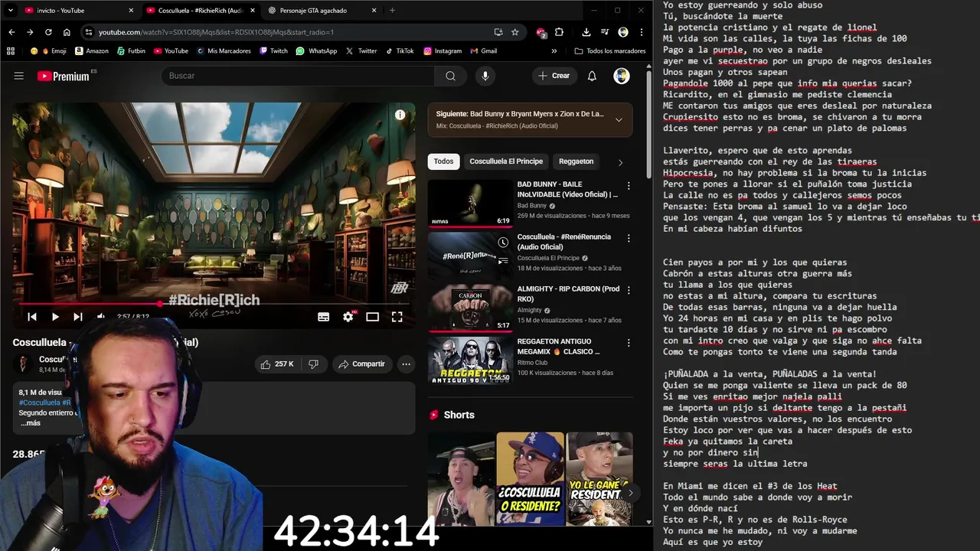Dislike the Cosculluela video
The height and width of the screenshot is (551, 980).
coord(313,364)
